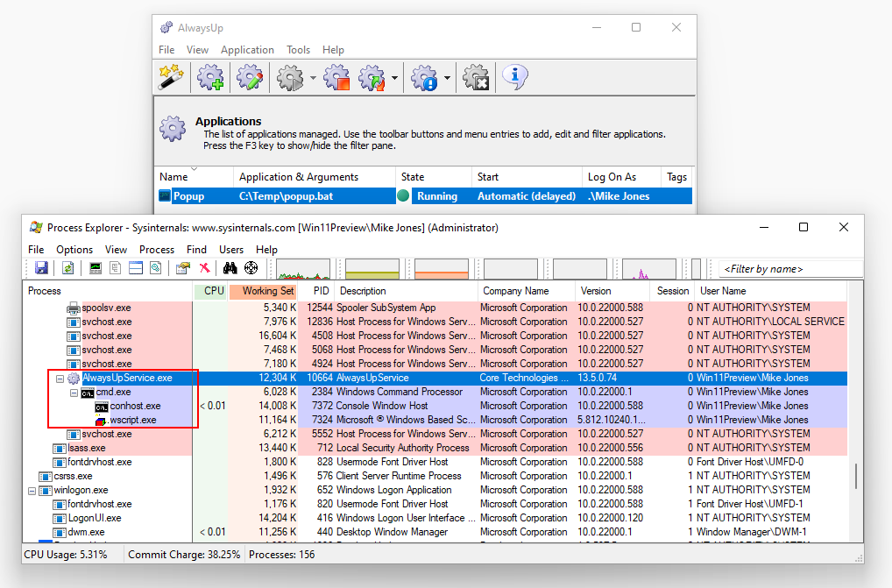
Task: Open the Tools menu in AlwaysUp
Action: (x=298, y=50)
